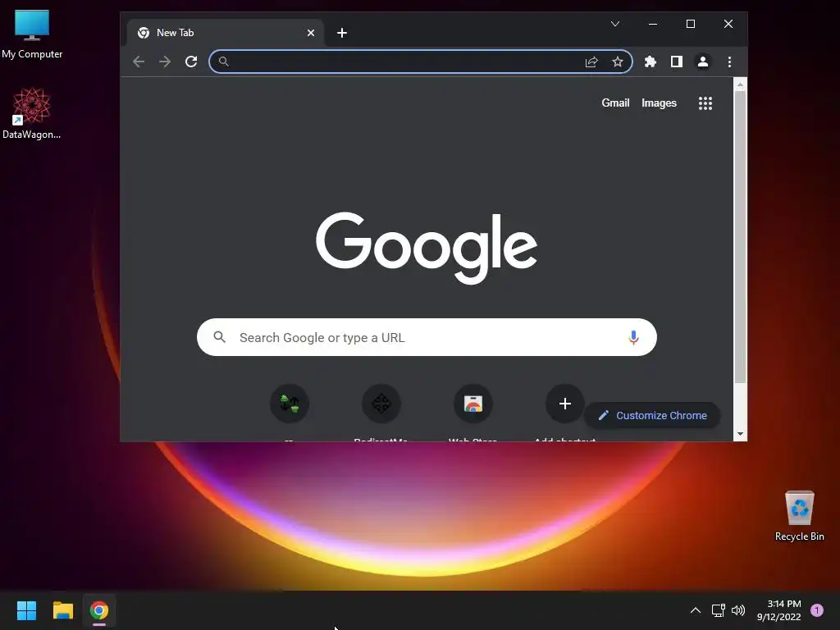This screenshot has height=630, width=840.
Task: Open the Google apps grid
Action: (705, 103)
